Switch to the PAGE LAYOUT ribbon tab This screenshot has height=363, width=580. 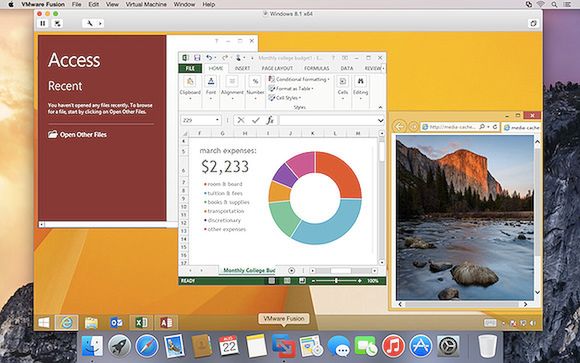coord(277,68)
